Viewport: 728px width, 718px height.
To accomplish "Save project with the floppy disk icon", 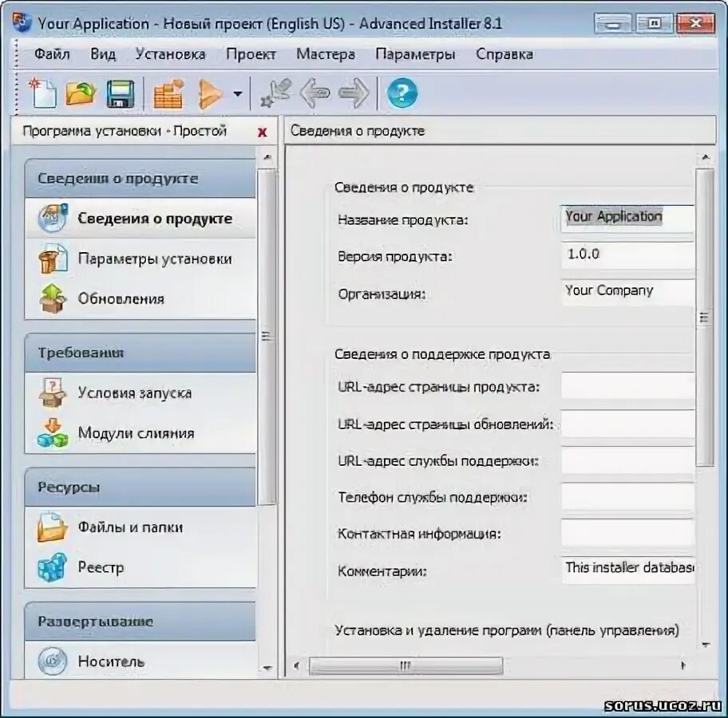I will pyautogui.click(x=120, y=94).
